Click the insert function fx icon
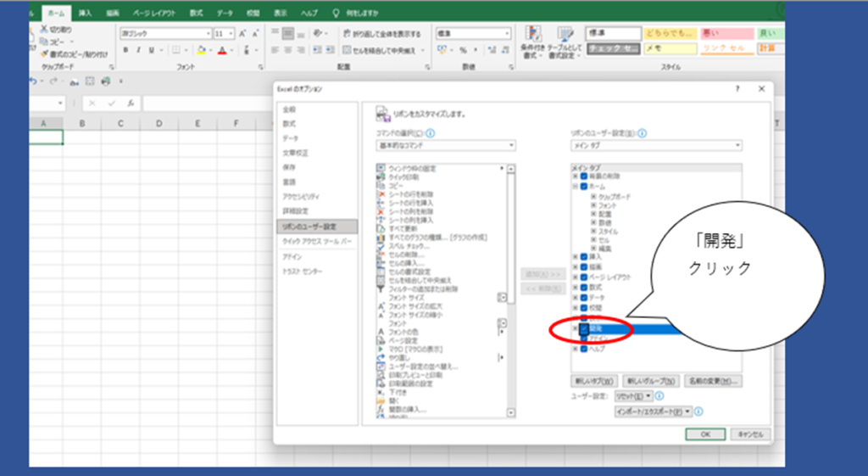Image resolution: width=868 pixels, height=476 pixels. 131,103
